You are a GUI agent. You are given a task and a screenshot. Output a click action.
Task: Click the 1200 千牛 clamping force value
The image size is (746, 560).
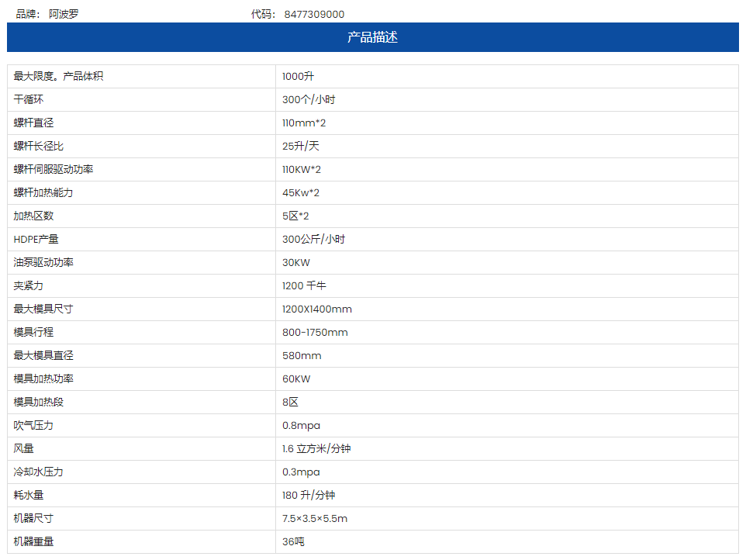click(x=304, y=285)
